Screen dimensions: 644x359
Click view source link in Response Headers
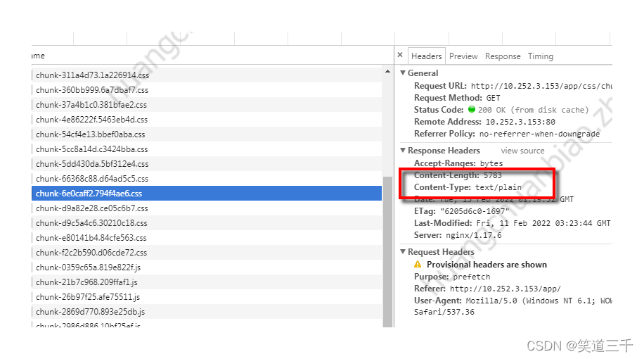(x=522, y=151)
